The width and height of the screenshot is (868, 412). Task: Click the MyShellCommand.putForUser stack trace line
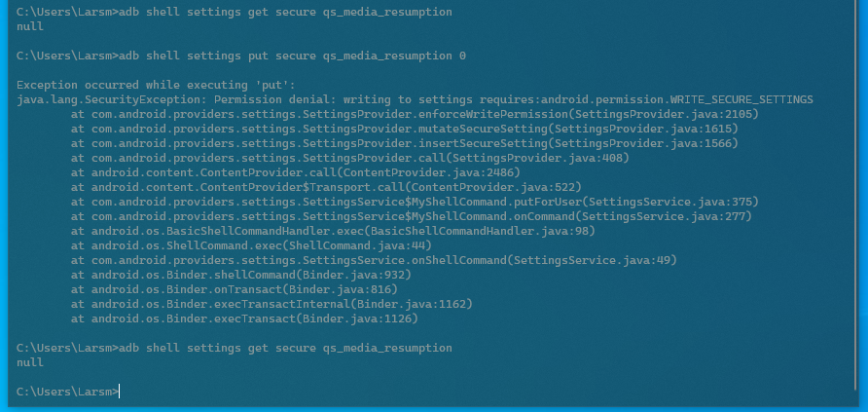click(415, 203)
